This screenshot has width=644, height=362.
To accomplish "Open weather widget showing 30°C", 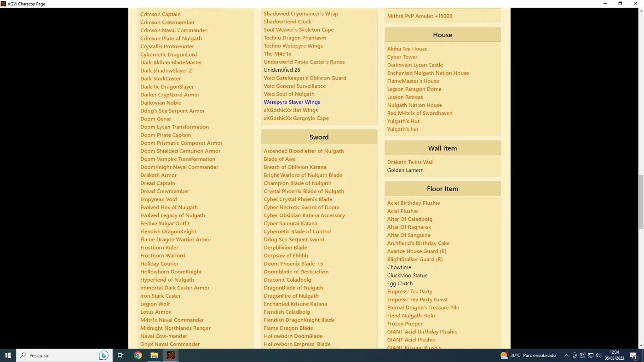I will click(528, 355).
